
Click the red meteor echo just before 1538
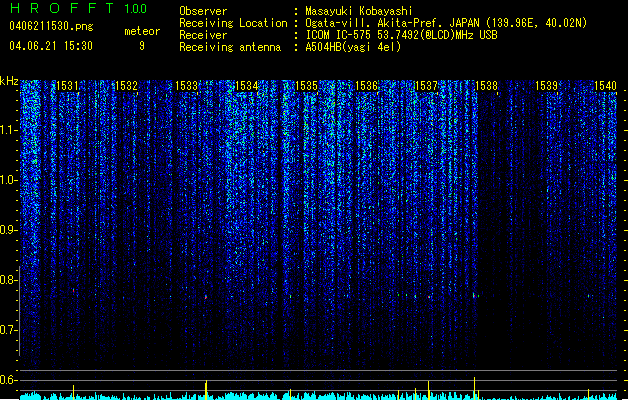click(474, 295)
